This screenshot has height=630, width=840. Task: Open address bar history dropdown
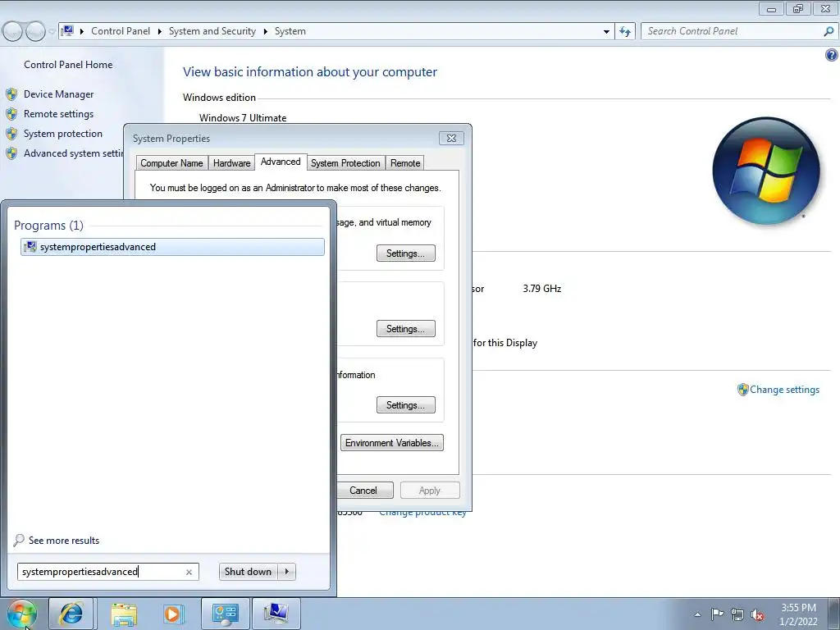(606, 31)
